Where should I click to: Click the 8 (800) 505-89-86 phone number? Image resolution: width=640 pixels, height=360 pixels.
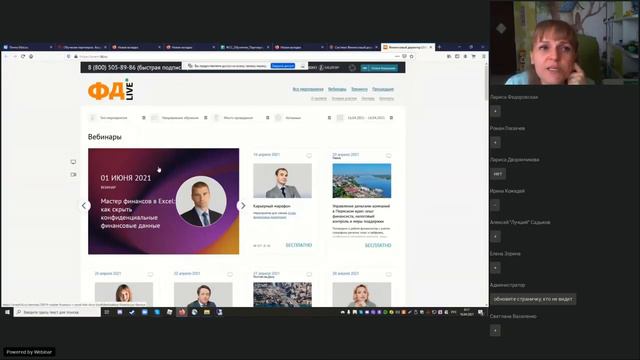[x=111, y=68]
